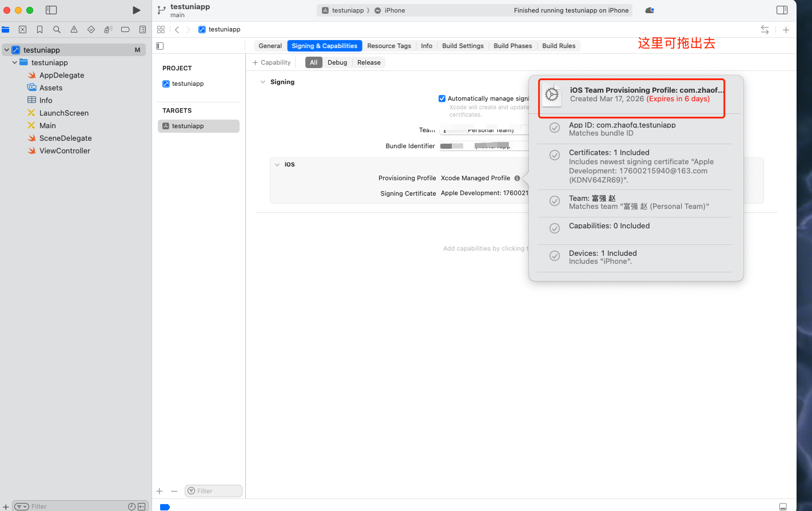
Task: Remove the selected target with minus button
Action: click(x=174, y=491)
